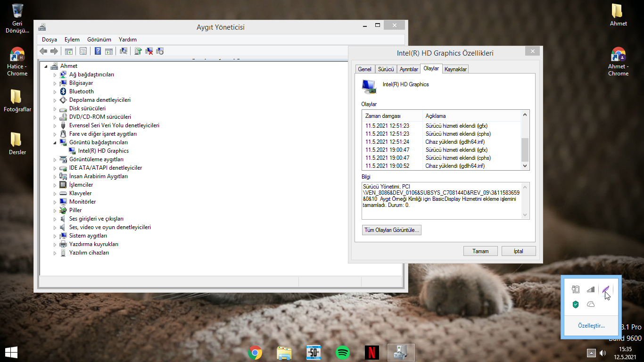Open the Yardım menu

(128, 40)
